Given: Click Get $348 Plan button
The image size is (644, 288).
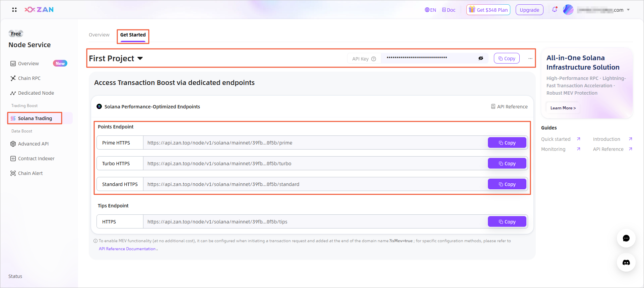Looking at the screenshot, I should [488, 10].
